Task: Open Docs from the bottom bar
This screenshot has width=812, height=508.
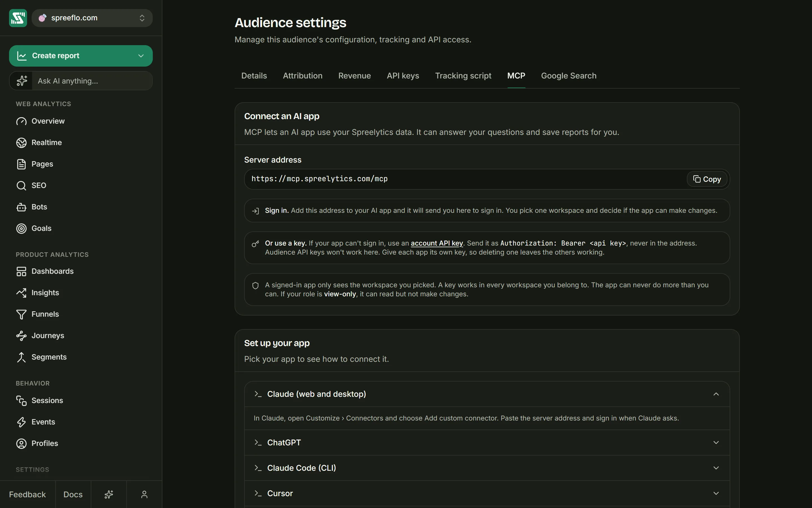Action: coord(73,494)
